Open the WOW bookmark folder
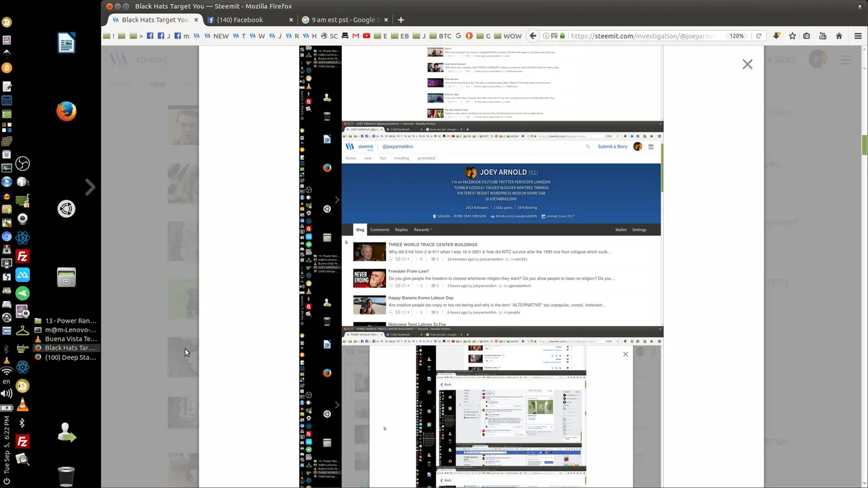 point(509,36)
